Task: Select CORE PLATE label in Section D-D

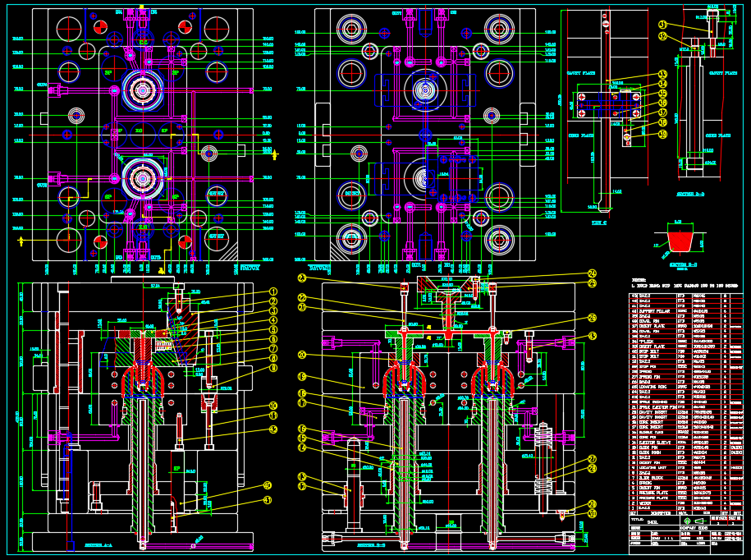Action: pyautogui.click(x=718, y=135)
